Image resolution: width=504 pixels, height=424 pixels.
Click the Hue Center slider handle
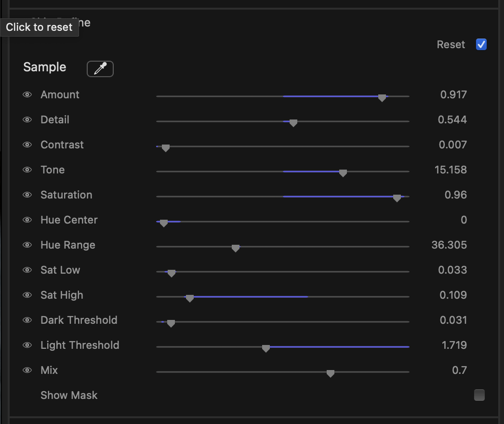(164, 223)
